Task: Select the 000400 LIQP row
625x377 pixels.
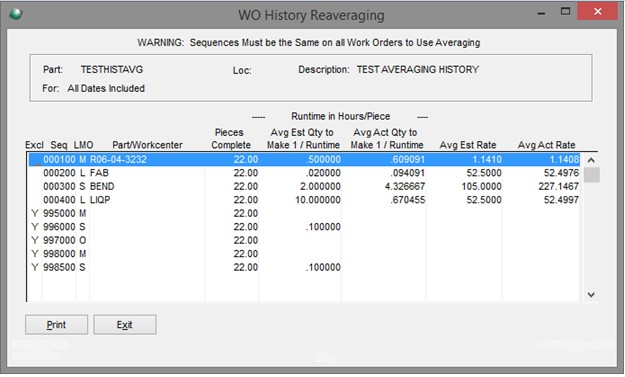Action: click(x=304, y=200)
